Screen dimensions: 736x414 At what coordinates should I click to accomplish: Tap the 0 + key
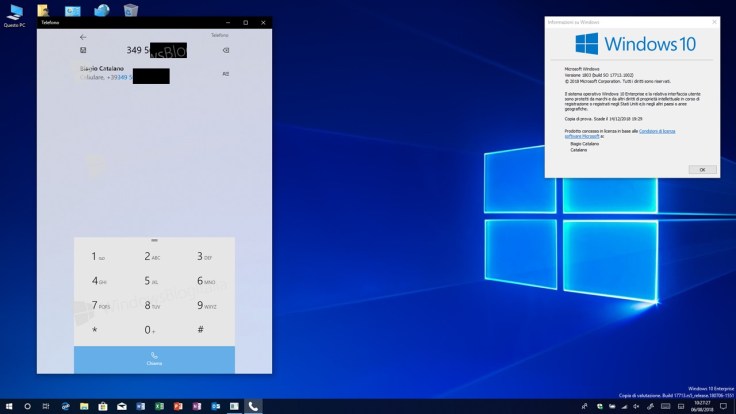pos(153,330)
